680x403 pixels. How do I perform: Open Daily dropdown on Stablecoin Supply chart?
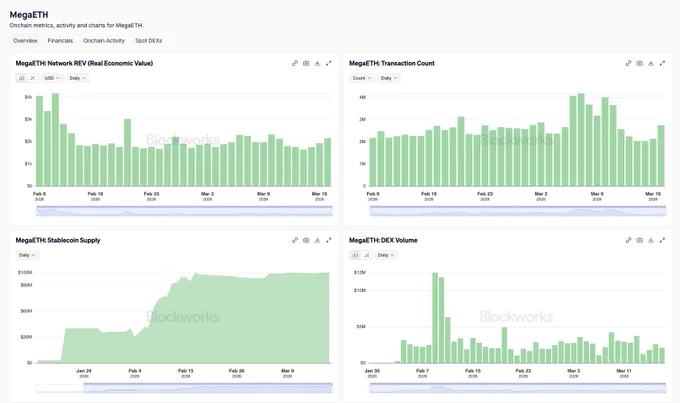27,255
